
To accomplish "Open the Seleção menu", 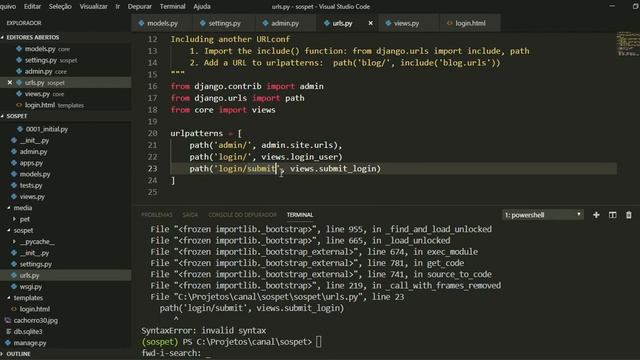I will 60,7.
